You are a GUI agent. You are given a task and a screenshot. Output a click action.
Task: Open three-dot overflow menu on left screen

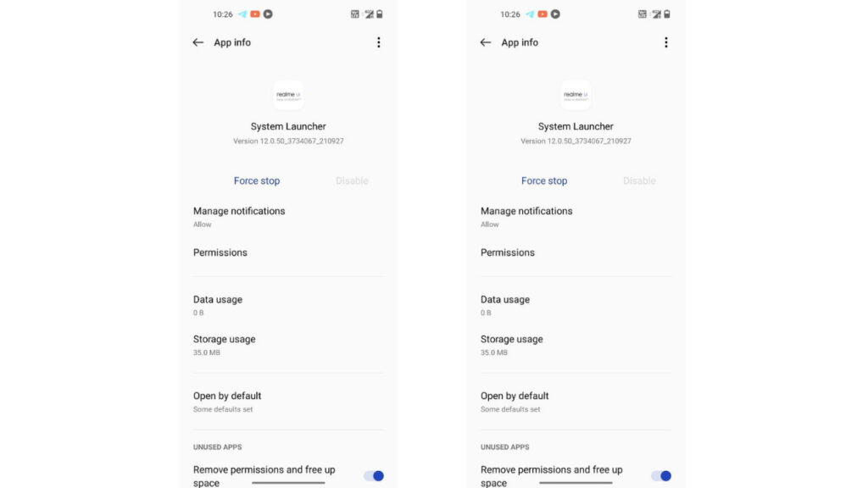click(379, 42)
